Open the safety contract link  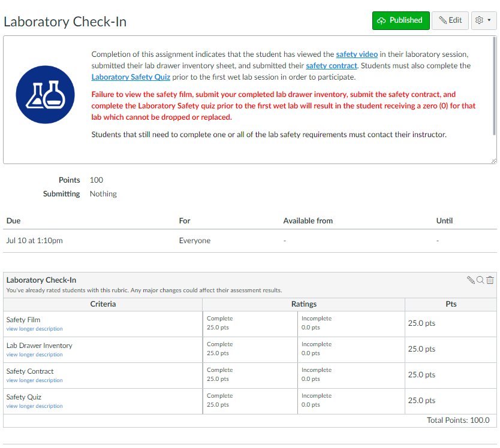point(330,65)
